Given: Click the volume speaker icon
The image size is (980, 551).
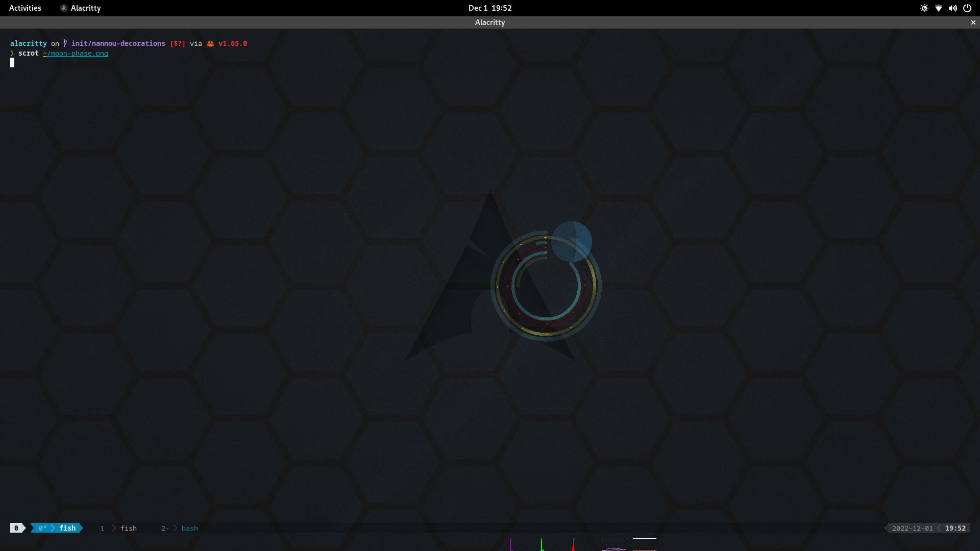Looking at the screenshot, I should (952, 8).
